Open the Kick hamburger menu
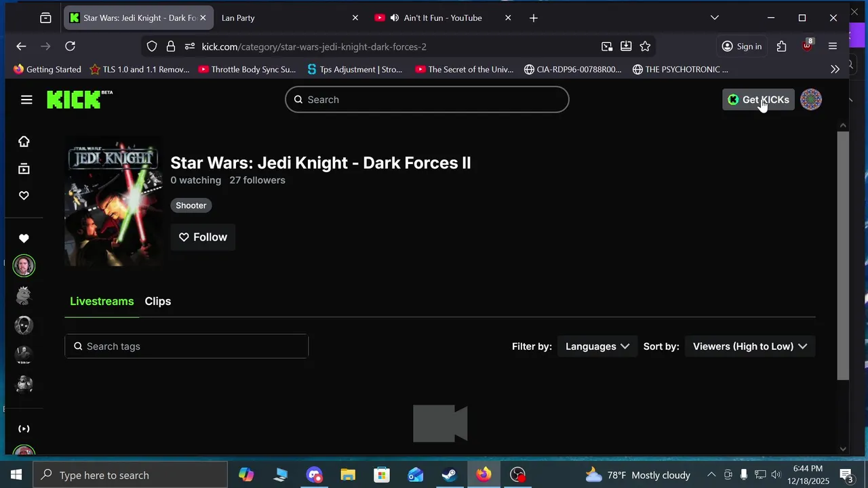Screen dimensions: 868x488 coord(26,100)
